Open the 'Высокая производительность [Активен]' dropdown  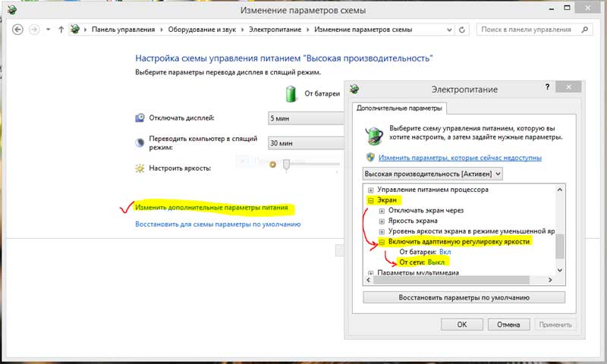[x=432, y=174]
